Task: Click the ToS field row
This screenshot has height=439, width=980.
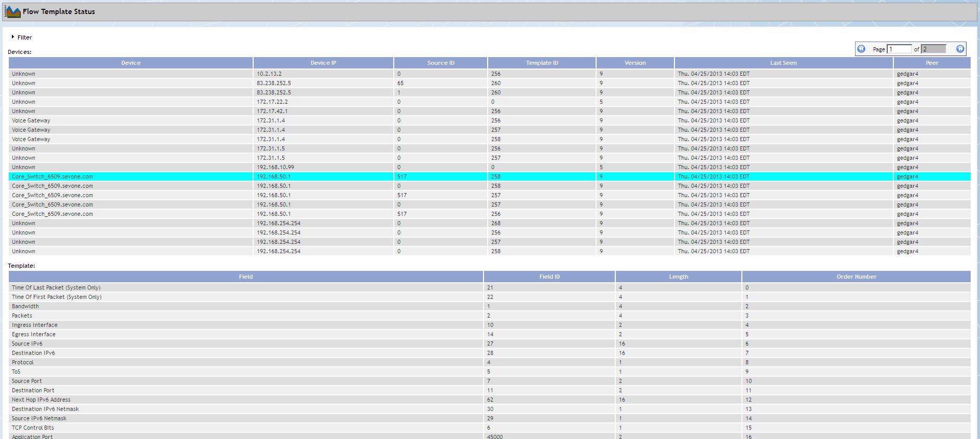Action: point(490,372)
